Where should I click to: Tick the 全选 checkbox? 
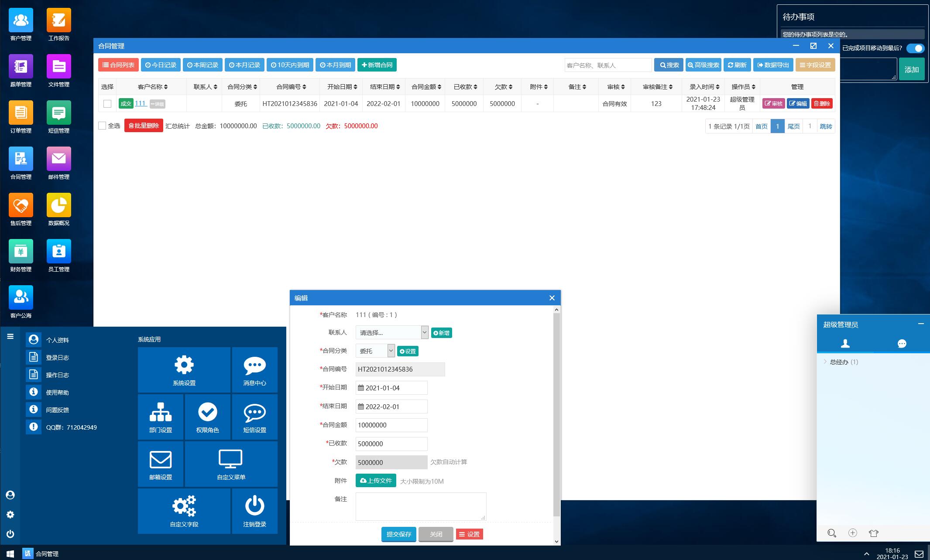click(x=102, y=126)
